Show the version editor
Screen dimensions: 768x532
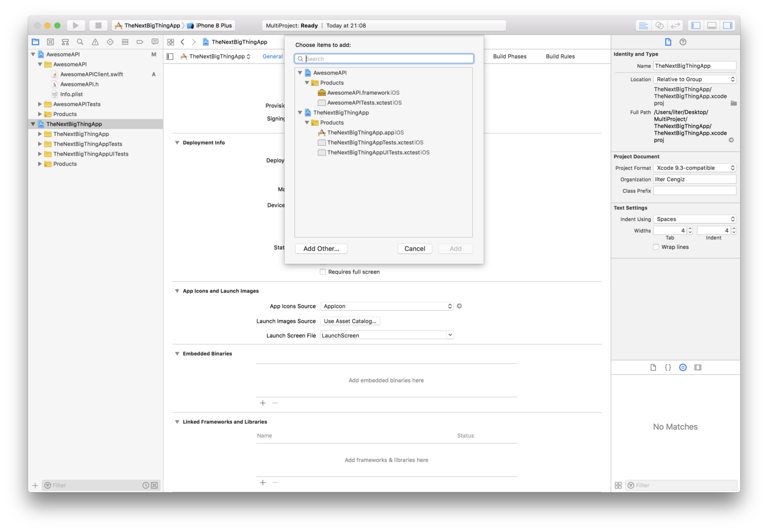(675, 25)
